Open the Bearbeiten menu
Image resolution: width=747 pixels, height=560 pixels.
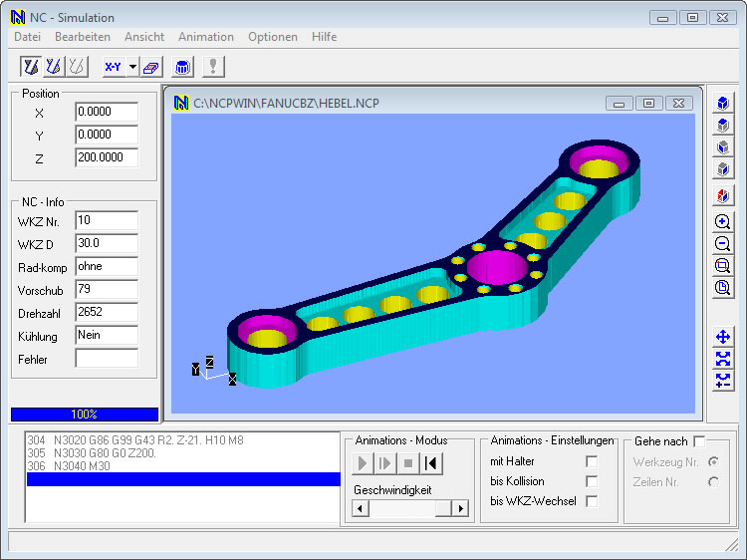[83, 37]
